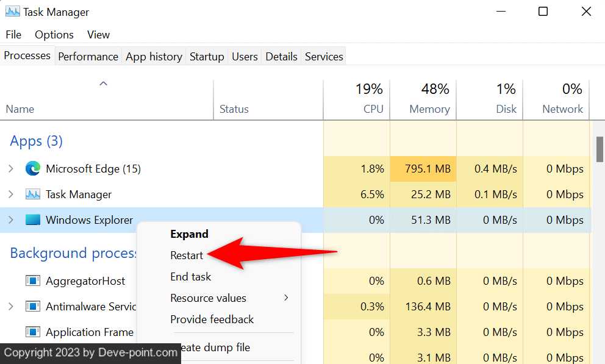The width and height of the screenshot is (605, 364).
Task: Expand the Task Manager process group
Action: click(x=11, y=194)
